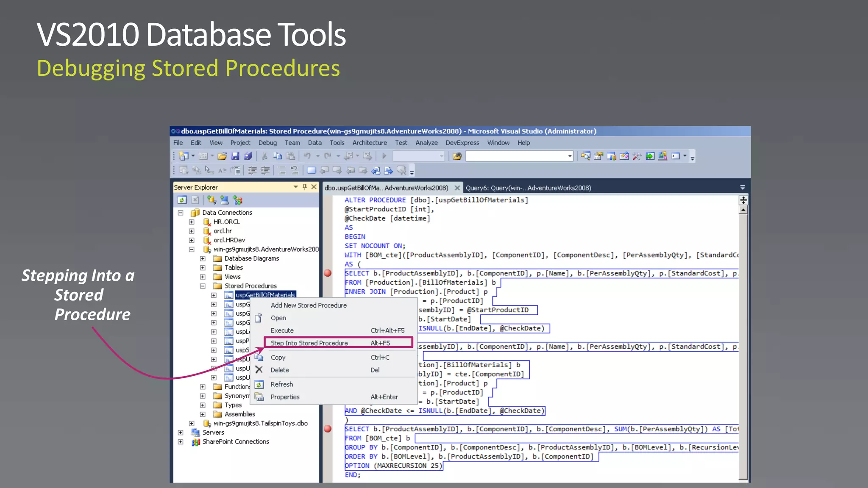The height and width of the screenshot is (488, 868).
Task: Choose Execute in the context menu
Action: tap(333, 330)
